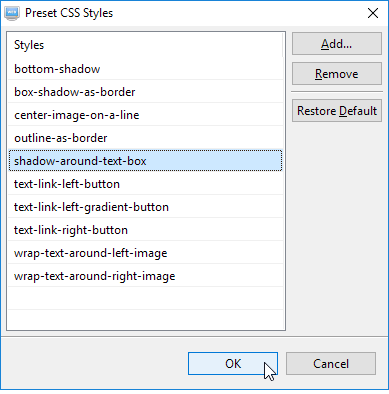Select box-shadow-as-border in the list
389x394 pixels.
(x=145, y=92)
